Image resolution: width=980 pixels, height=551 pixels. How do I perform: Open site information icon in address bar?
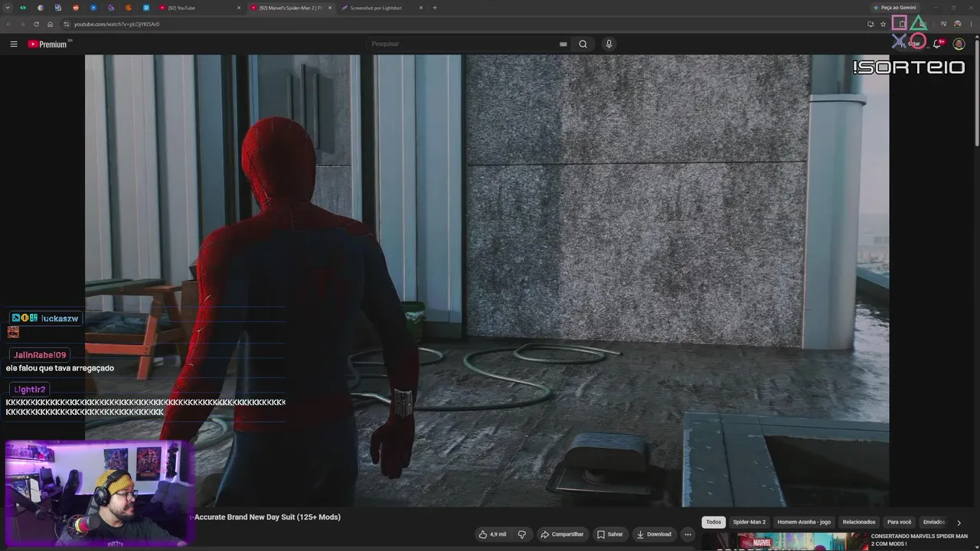click(x=67, y=24)
